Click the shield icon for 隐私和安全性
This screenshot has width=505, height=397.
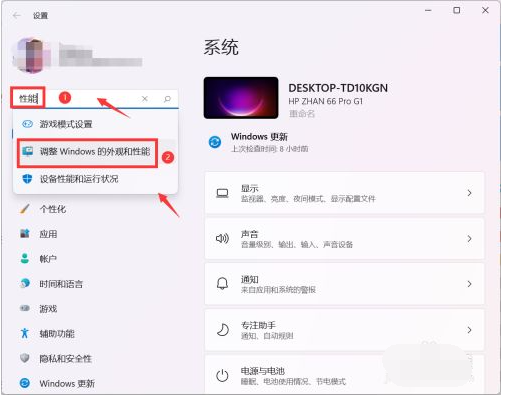(x=25, y=358)
